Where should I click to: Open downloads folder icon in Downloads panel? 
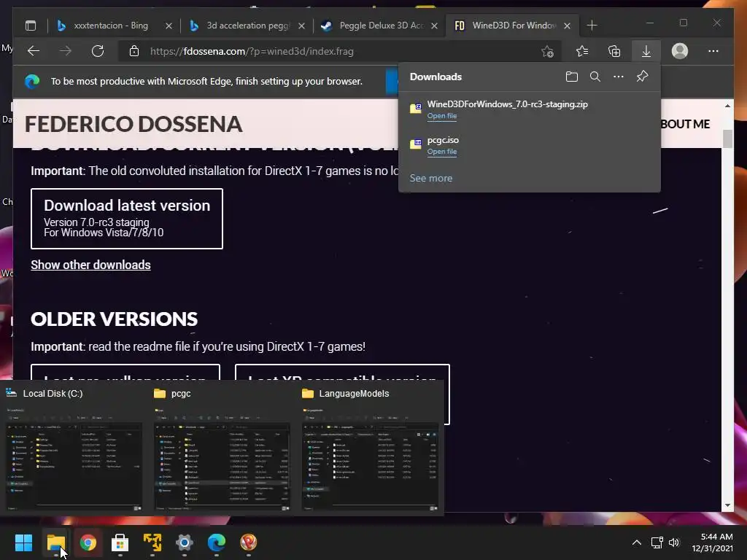pos(572,77)
